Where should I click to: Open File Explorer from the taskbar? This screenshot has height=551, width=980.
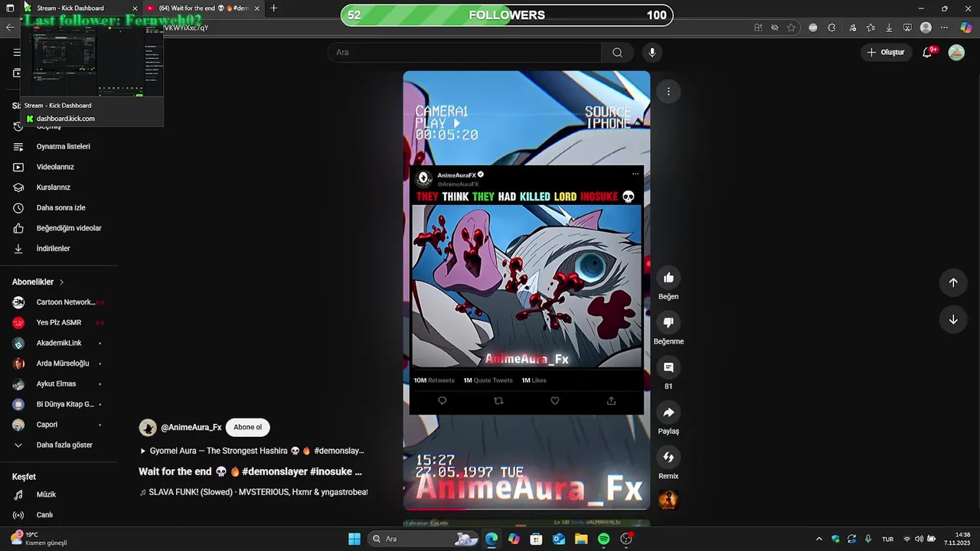[x=581, y=539]
